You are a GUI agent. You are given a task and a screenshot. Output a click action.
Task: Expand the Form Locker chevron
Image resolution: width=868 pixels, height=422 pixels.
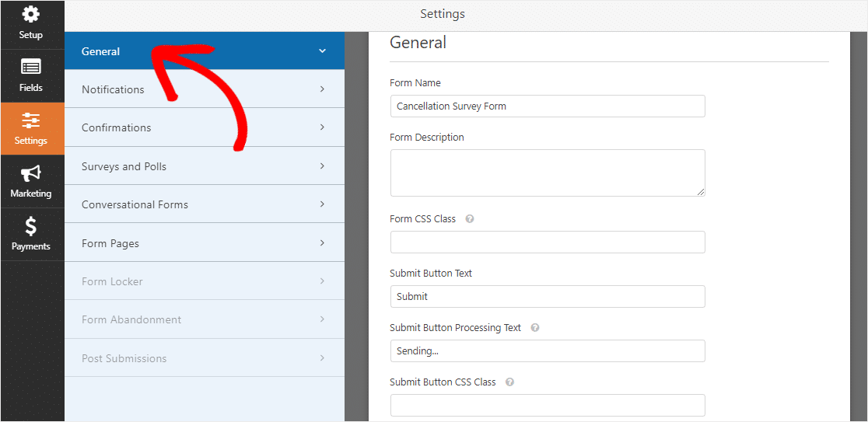(322, 281)
